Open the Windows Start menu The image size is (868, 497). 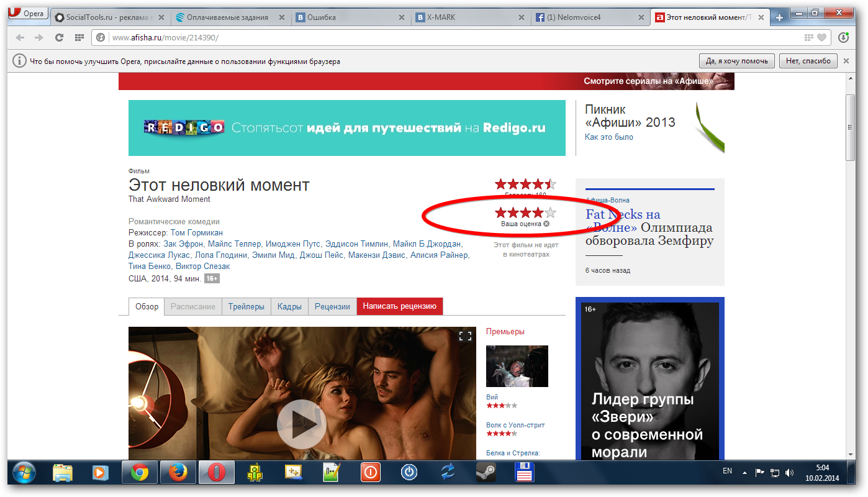24,473
